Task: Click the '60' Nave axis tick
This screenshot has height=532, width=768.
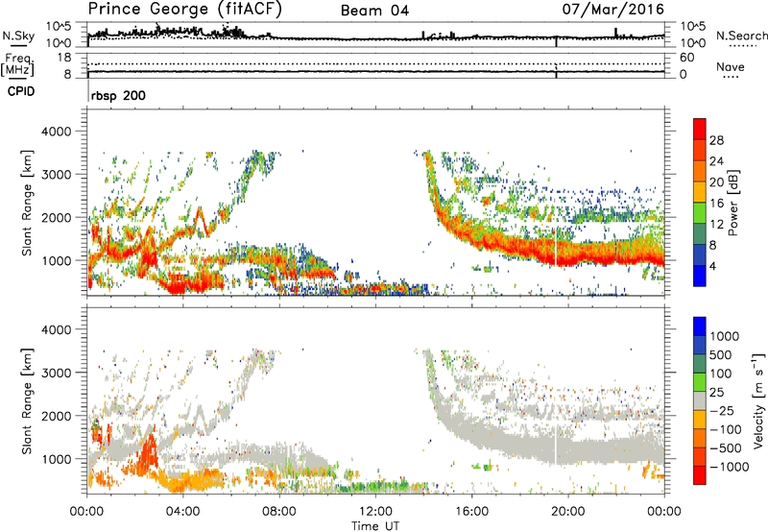Action: tap(686, 58)
